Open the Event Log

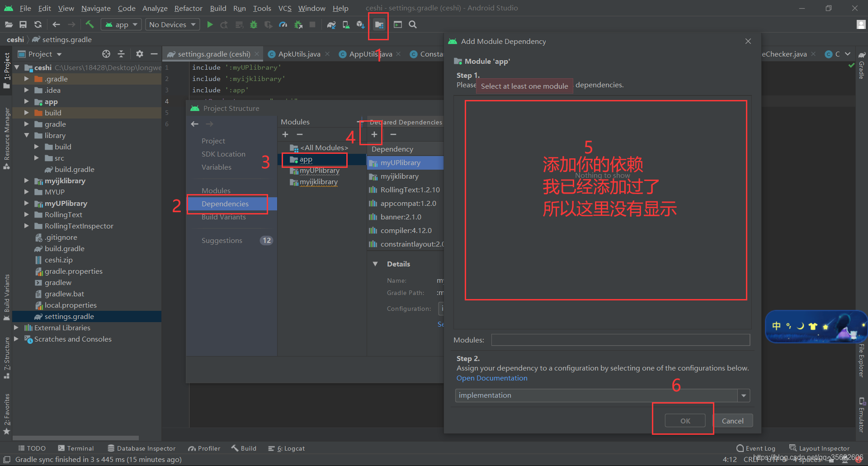click(756, 448)
